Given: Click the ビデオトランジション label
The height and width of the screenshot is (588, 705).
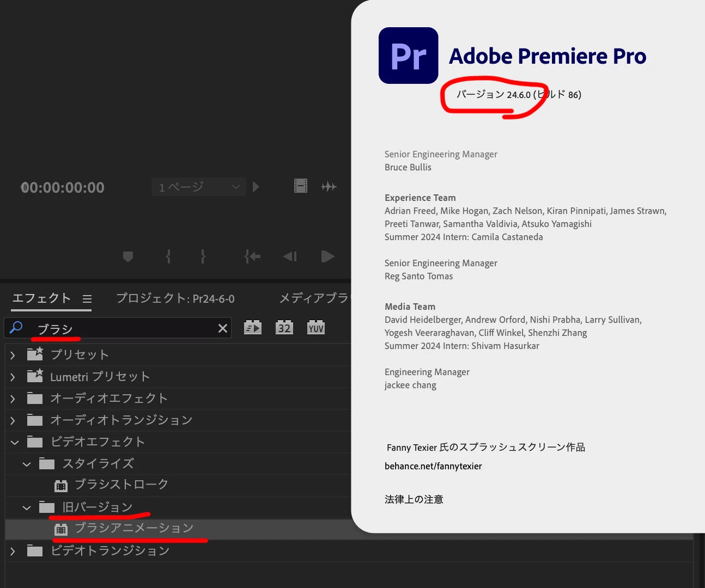Looking at the screenshot, I should point(110,550).
